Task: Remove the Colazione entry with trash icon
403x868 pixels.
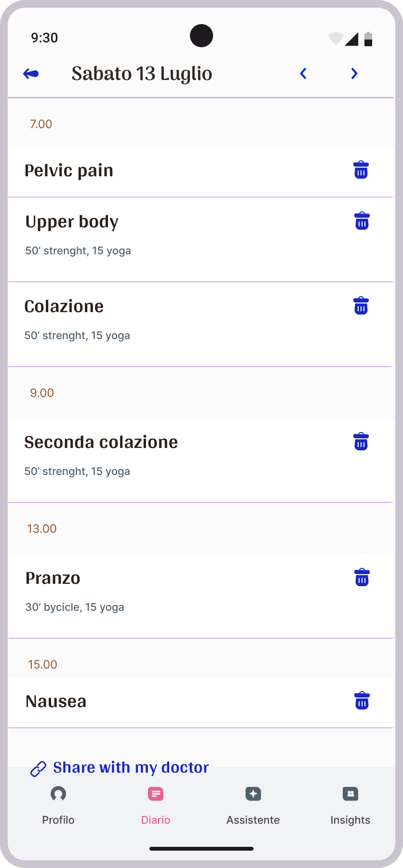Action: (x=361, y=306)
